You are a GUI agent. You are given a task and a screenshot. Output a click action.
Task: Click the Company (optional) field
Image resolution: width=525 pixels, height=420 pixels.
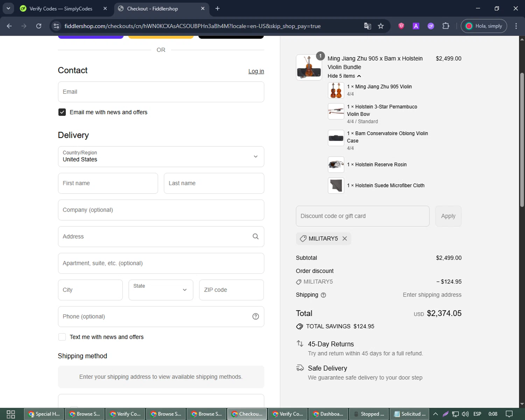pyautogui.click(x=161, y=210)
